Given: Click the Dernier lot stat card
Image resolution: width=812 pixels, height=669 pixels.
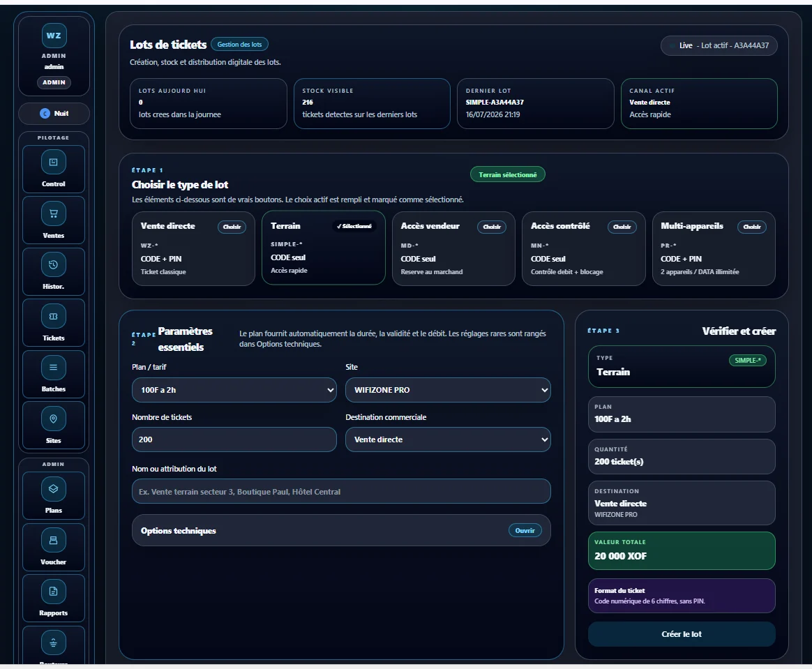Looking at the screenshot, I should (x=536, y=103).
